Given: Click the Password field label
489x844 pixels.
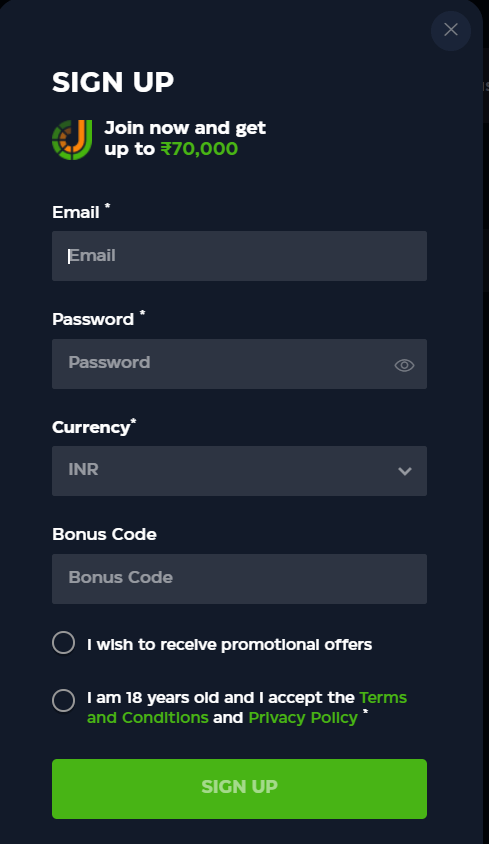Looking at the screenshot, I should (x=93, y=319).
